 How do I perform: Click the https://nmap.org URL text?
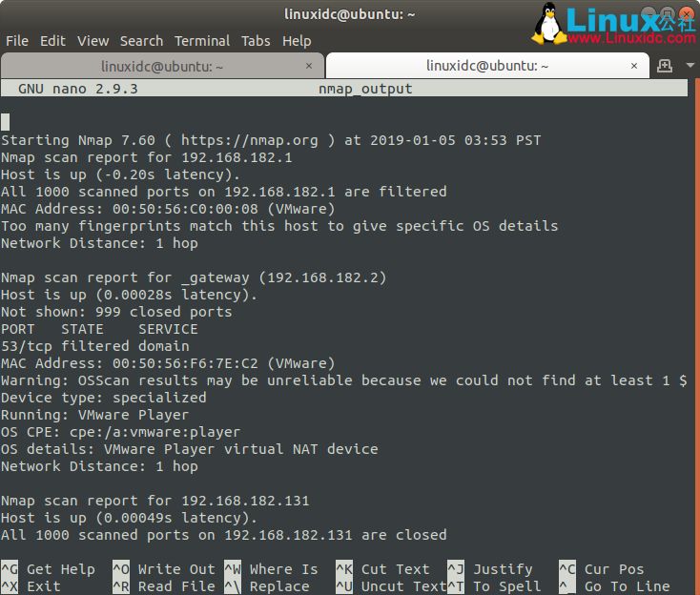[x=250, y=140]
